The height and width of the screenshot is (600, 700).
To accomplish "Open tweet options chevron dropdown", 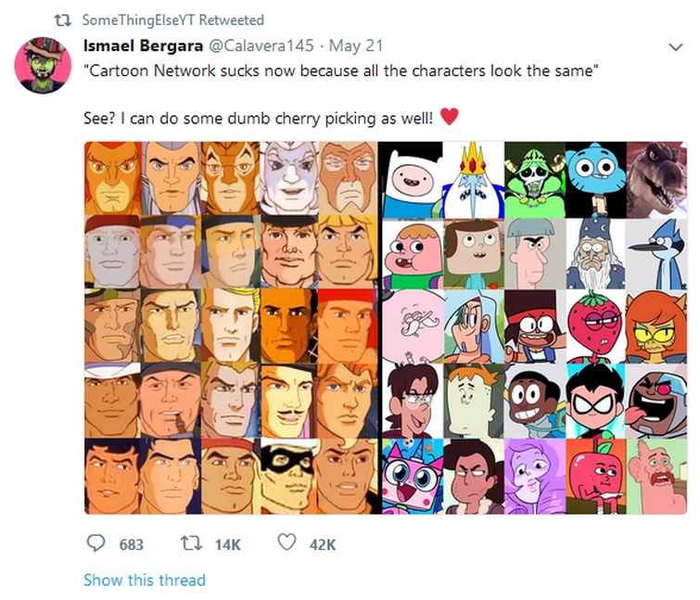I will [x=674, y=46].
